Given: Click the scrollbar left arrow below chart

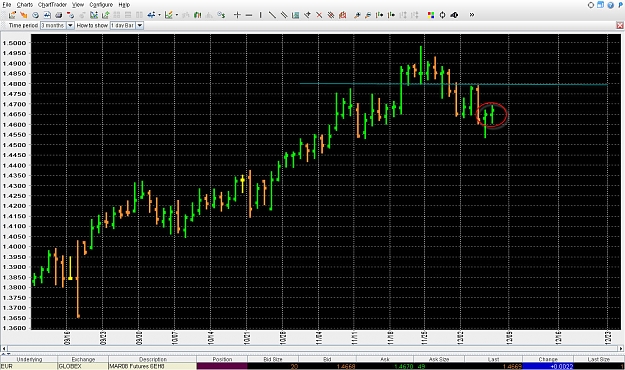Looking at the screenshot, I should click(x=4, y=348).
